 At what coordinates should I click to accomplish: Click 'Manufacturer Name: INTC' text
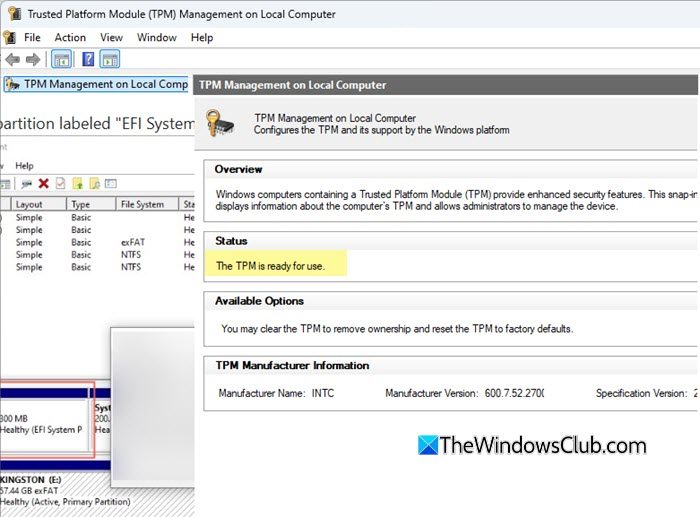276,393
